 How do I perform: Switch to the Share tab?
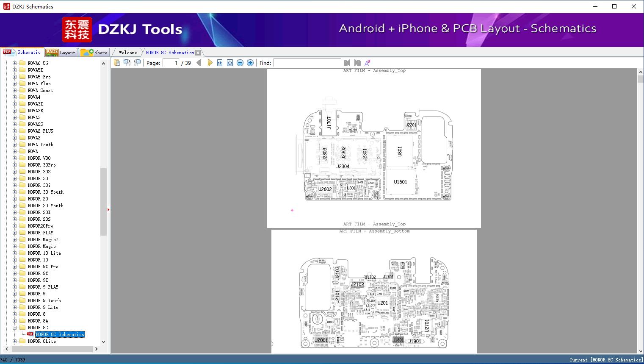click(94, 53)
